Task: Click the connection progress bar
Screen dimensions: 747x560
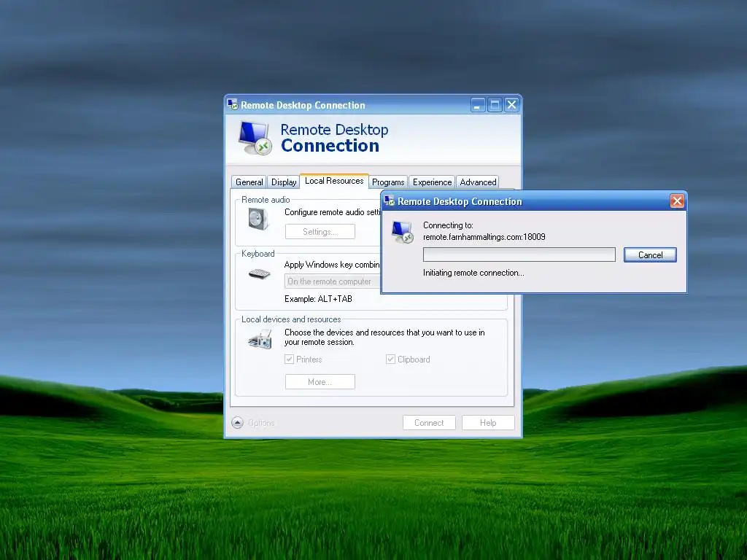Action: coord(519,254)
